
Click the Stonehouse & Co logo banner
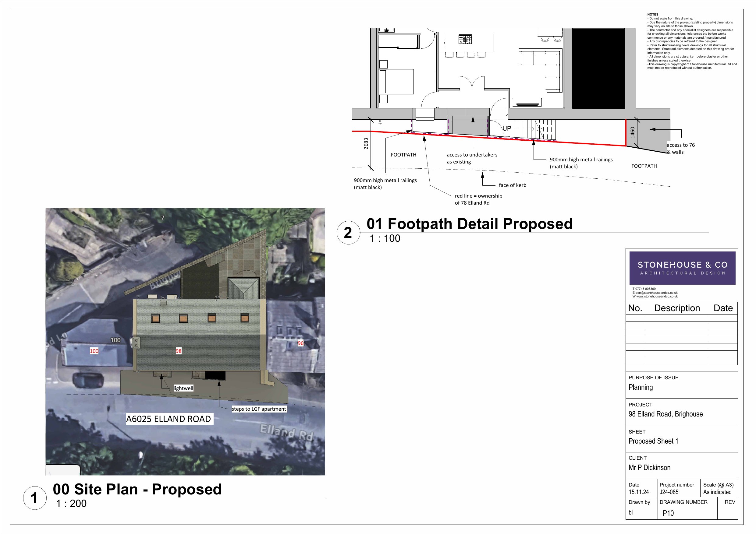682,268
